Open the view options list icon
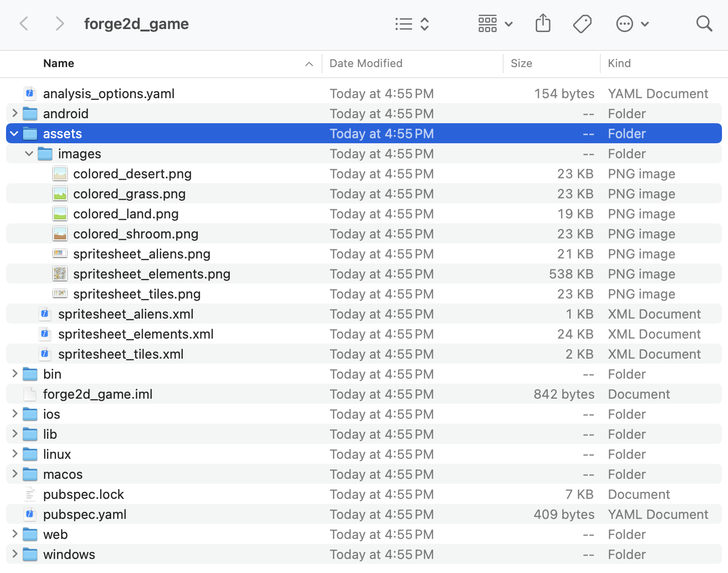 tap(404, 24)
